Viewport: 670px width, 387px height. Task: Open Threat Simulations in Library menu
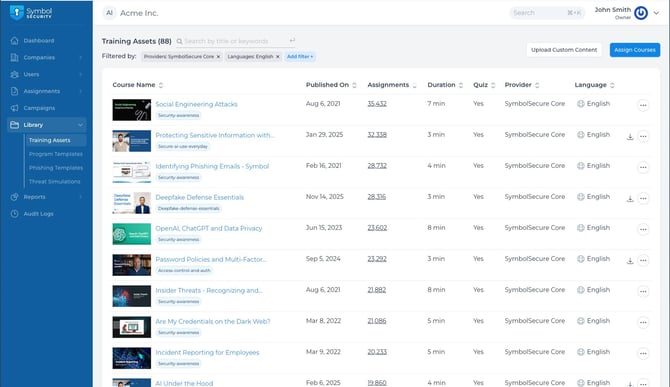coord(54,182)
